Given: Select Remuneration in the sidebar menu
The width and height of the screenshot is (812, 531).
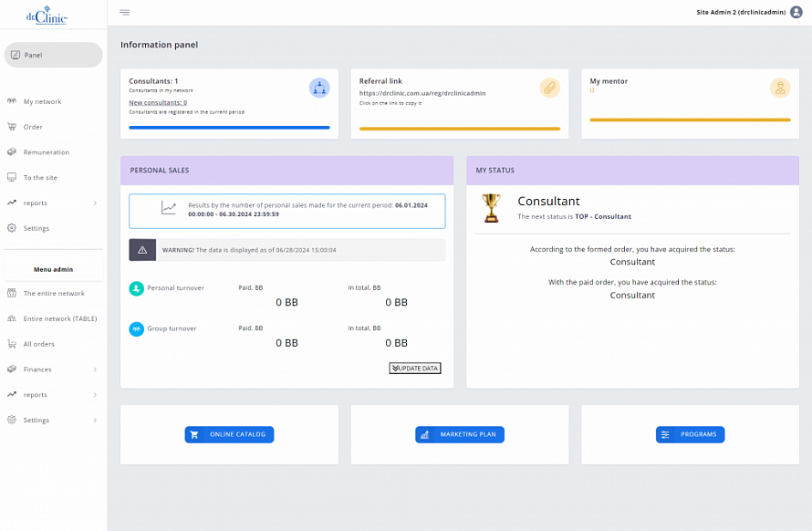Looking at the screenshot, I should click(46, 152).
